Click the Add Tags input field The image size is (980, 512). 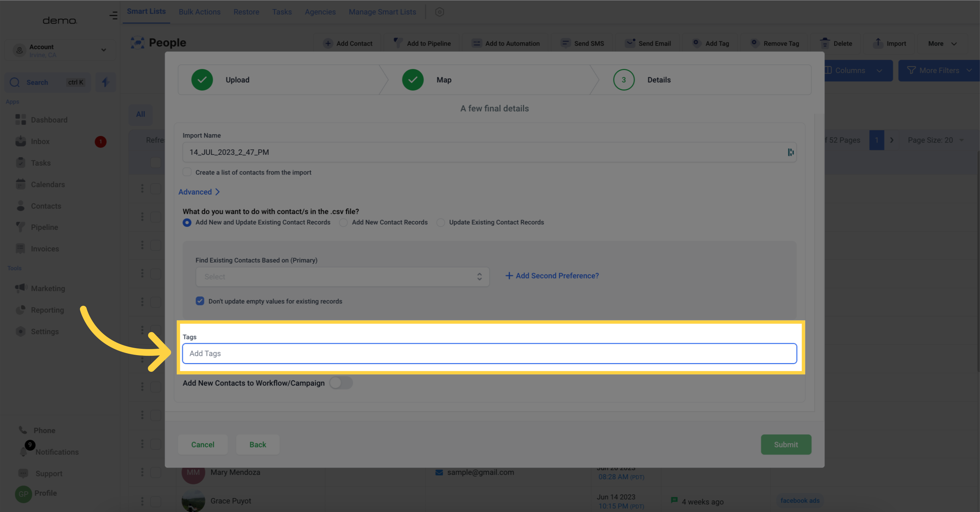coord(489,353)
